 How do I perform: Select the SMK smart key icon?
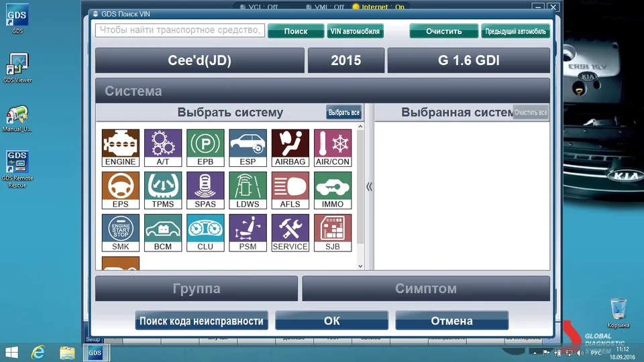coord(120,233)
